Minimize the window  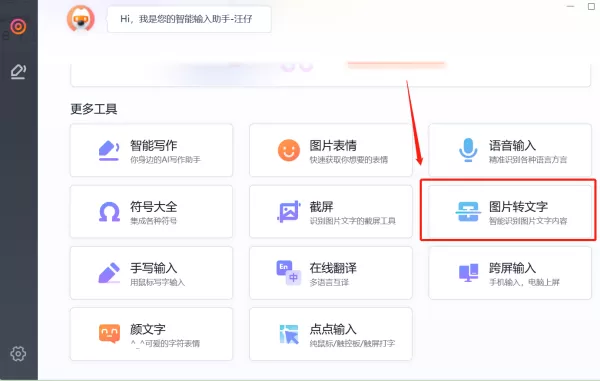[x=571, y=7]
